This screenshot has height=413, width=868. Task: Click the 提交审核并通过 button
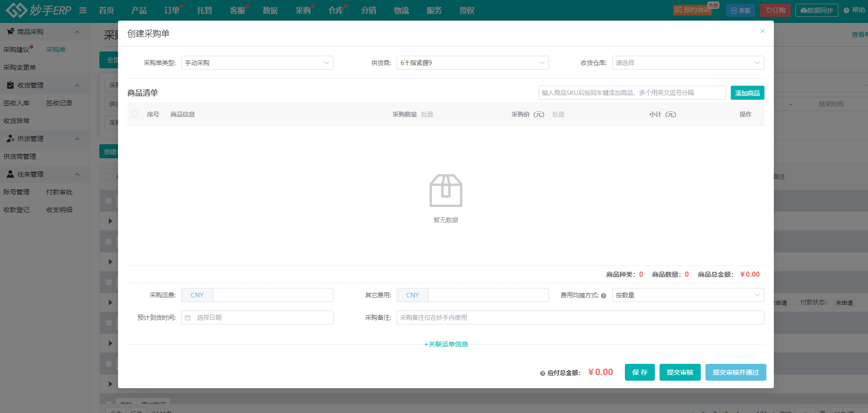point(736,372)
